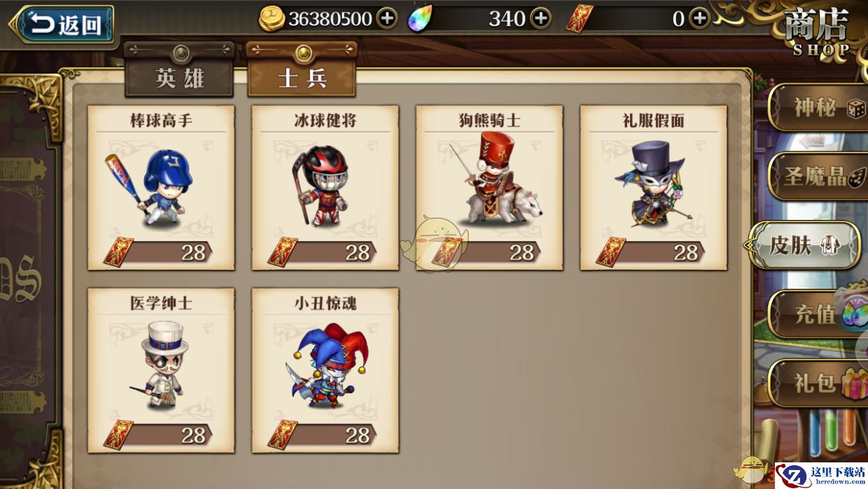The width and height of the screenshot is (868, 489).
Task: Pick the 小丑惊魂 jester skin card
Action: coord(325,371)
